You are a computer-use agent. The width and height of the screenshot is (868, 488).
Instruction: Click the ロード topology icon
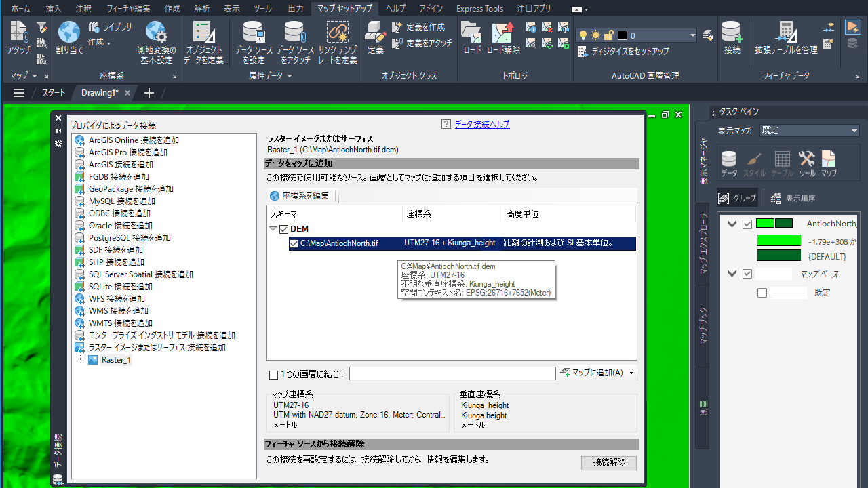point(472,38)
